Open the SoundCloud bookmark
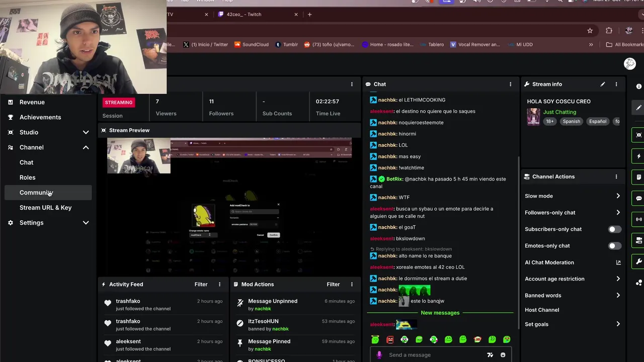 click(252, 45)
